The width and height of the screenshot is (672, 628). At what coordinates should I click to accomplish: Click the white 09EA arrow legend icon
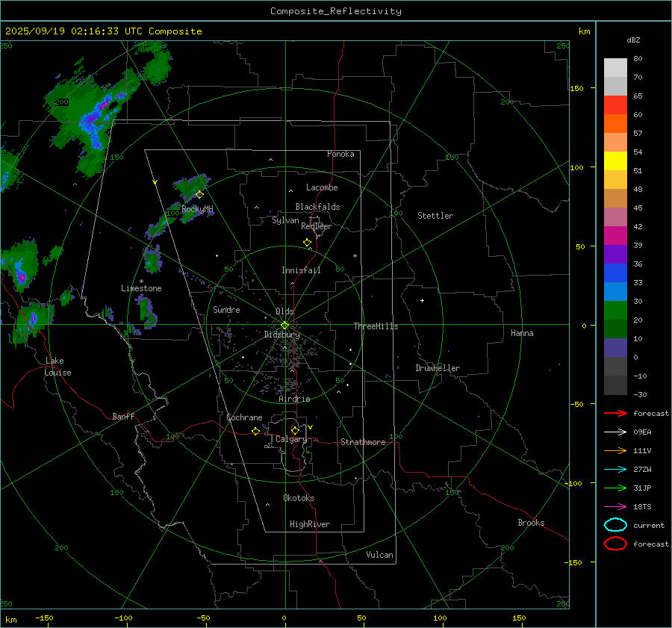click(615, 432)
